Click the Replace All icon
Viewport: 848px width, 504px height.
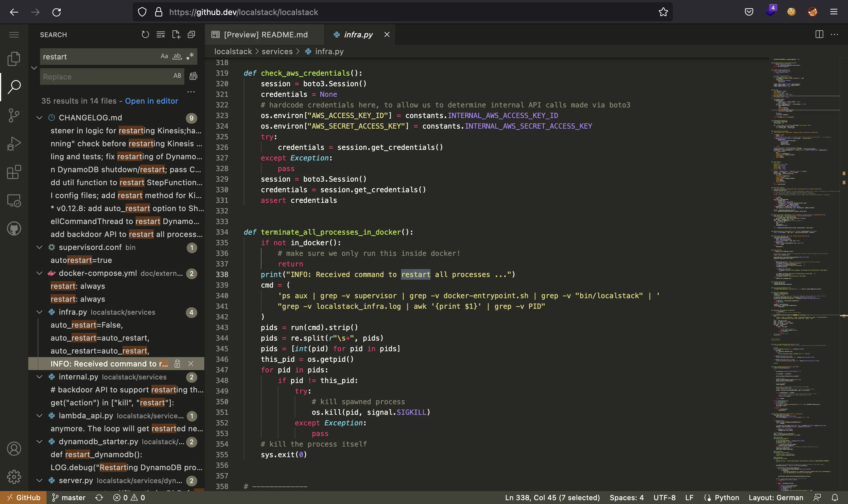[193, 76]
